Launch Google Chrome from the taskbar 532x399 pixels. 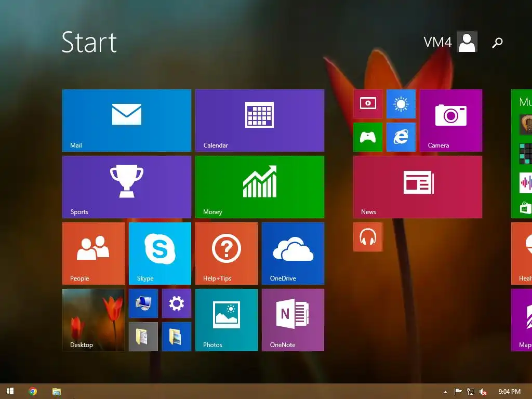[x=33, y=391]
